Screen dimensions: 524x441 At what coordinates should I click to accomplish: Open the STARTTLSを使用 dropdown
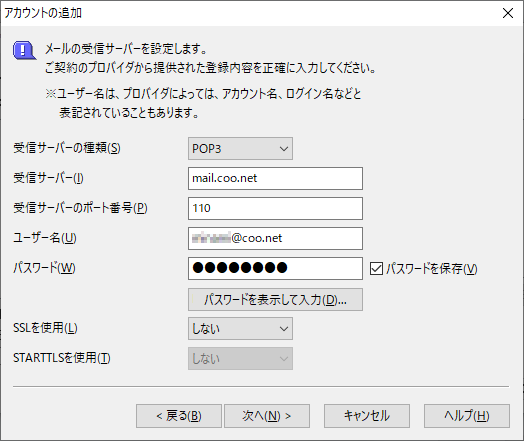tap(240, 358)
